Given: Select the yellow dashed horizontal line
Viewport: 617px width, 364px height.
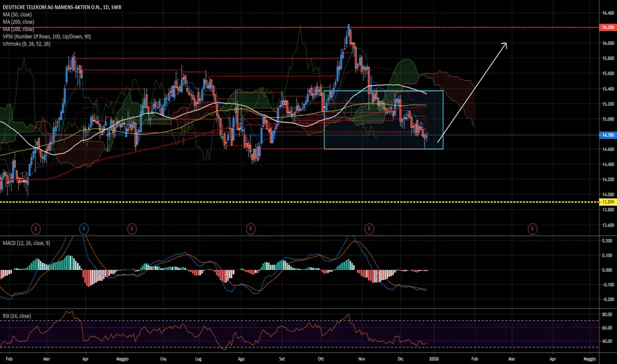Looking at the screenshot, I should click(x=299, y=202).
